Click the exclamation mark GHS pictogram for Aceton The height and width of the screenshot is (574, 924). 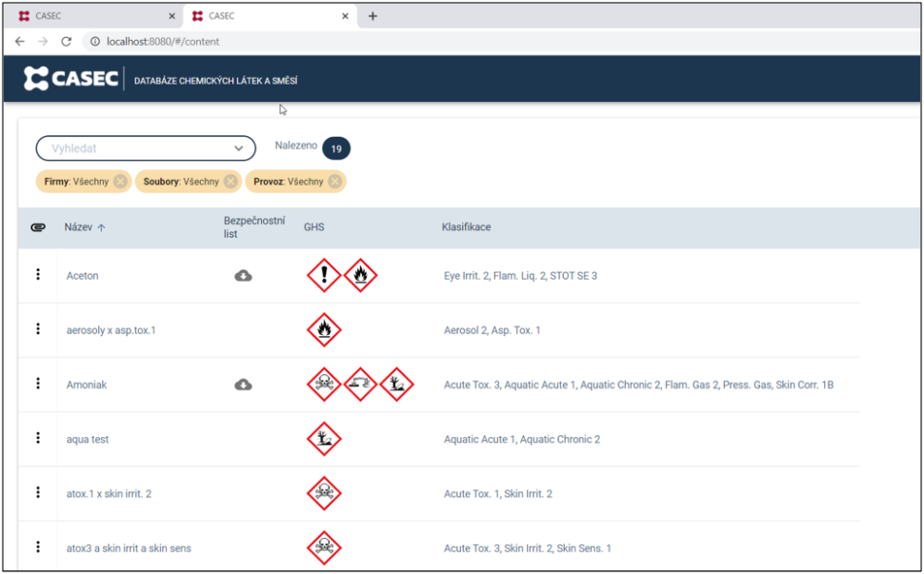324,276
